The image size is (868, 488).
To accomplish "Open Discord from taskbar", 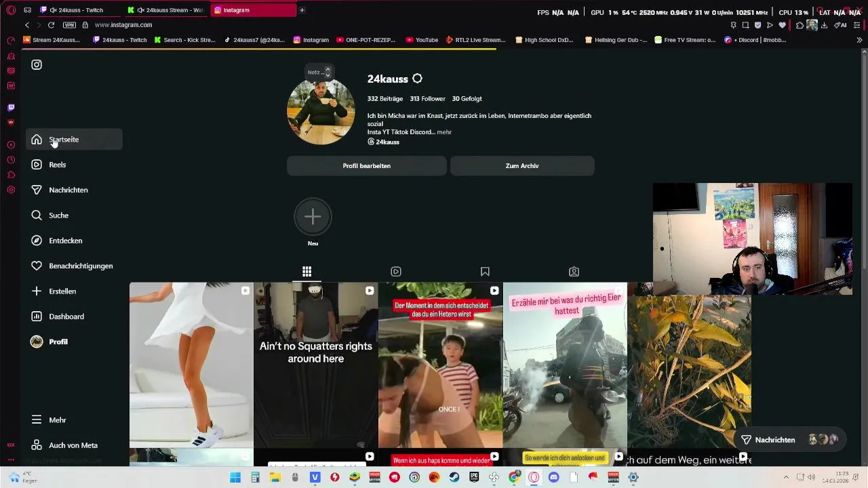I will click(553, 477).
